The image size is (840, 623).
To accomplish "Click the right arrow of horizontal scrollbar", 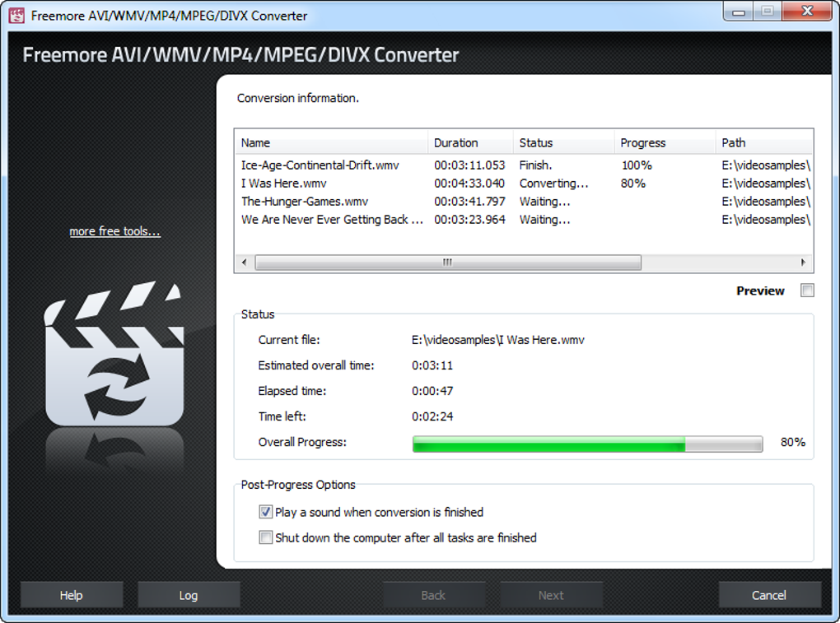I will (x=803, y=263).
